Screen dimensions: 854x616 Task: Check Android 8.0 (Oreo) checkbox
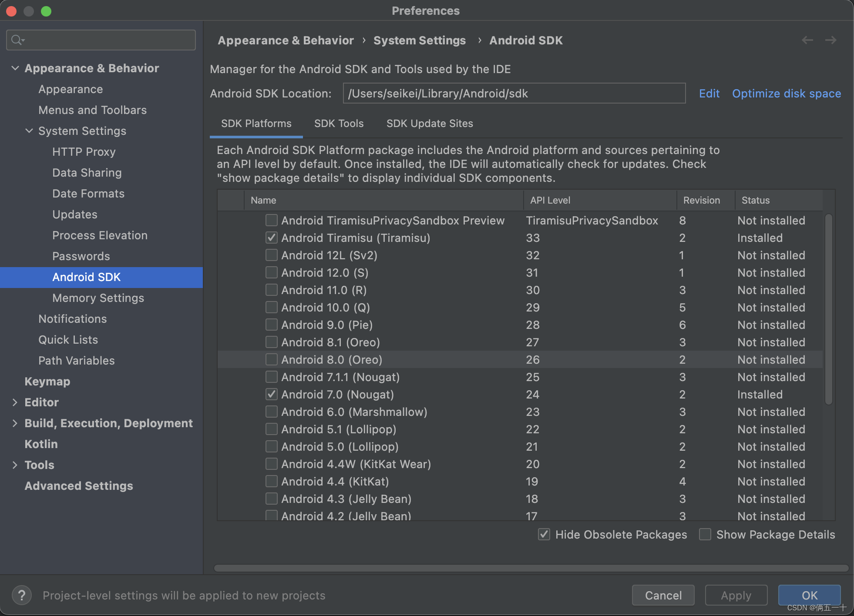coord(272,359)
